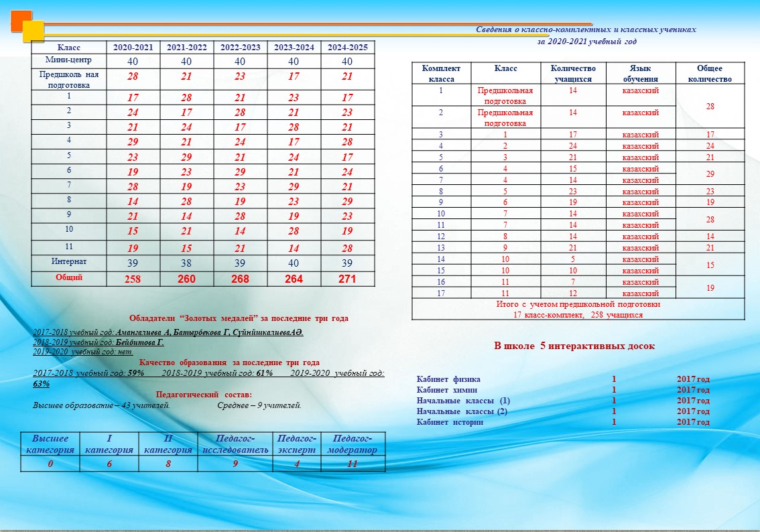
Task: Click "Итого с учетом предшкольной подготовки" text
Action: coord(578,304)
